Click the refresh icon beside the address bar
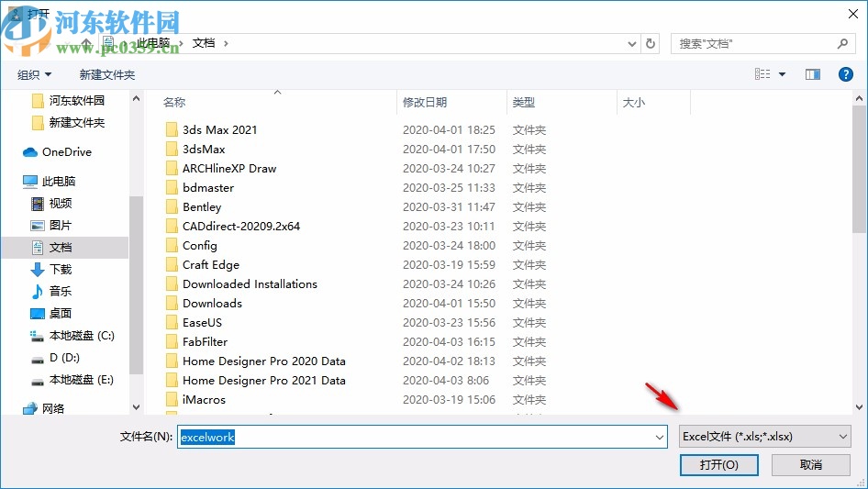The height and width of the screenshot is (489, 868). (651, 43)
